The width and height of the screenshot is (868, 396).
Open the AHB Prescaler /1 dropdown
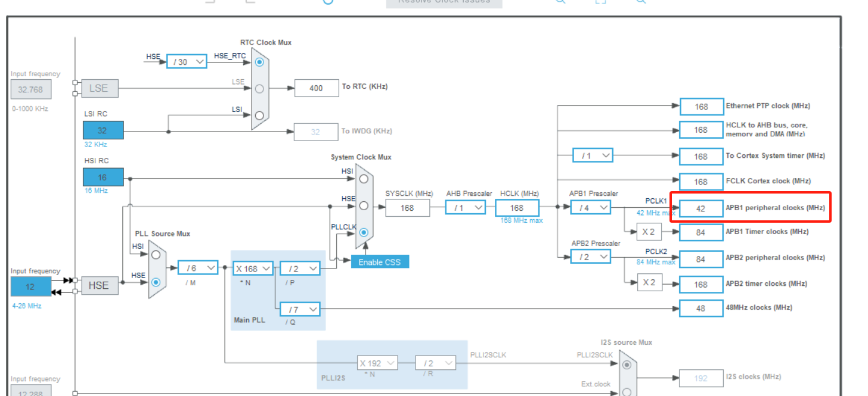465,207
